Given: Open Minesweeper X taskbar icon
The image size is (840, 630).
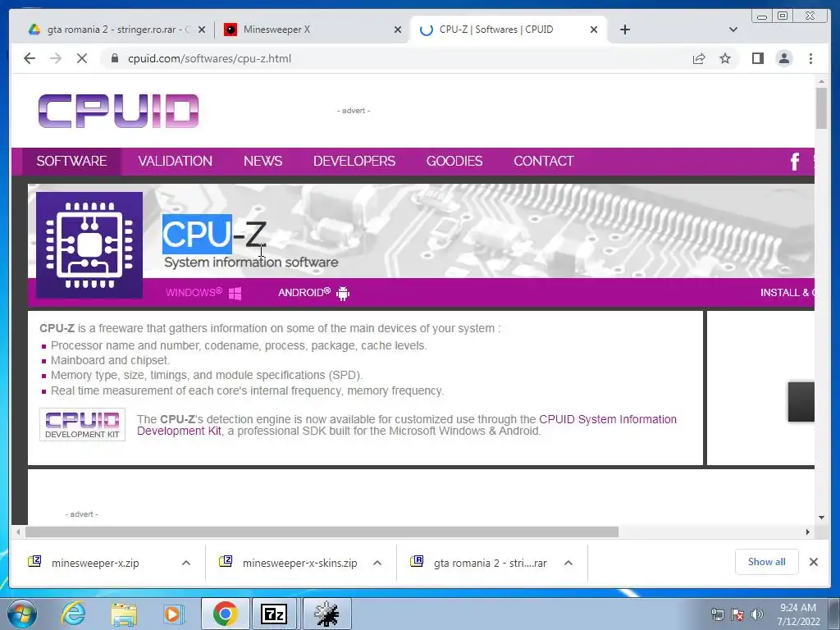Looking at the screenshot, I should [x=326, y=614].
